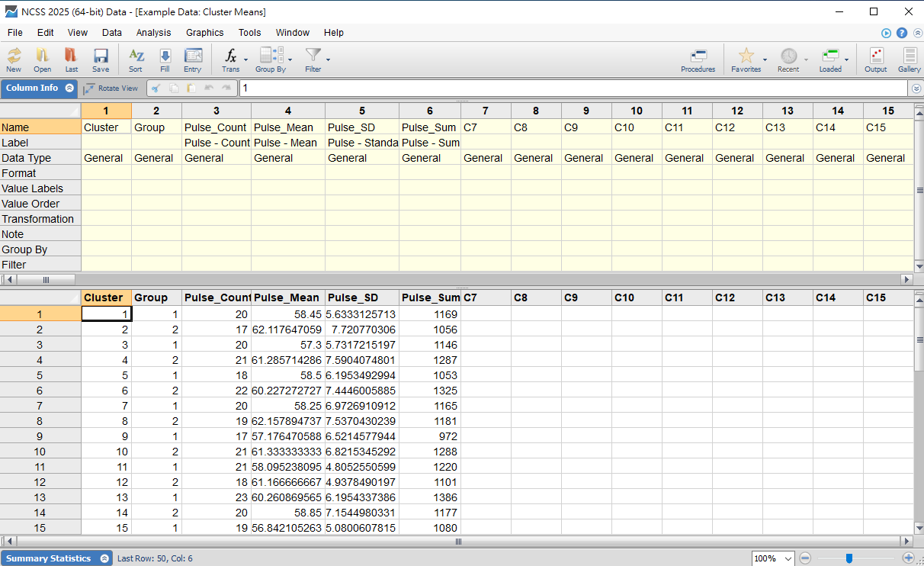Screen dimensions: 924x566
Task: Click the redo arrow icon
Action: click(226, 88)
